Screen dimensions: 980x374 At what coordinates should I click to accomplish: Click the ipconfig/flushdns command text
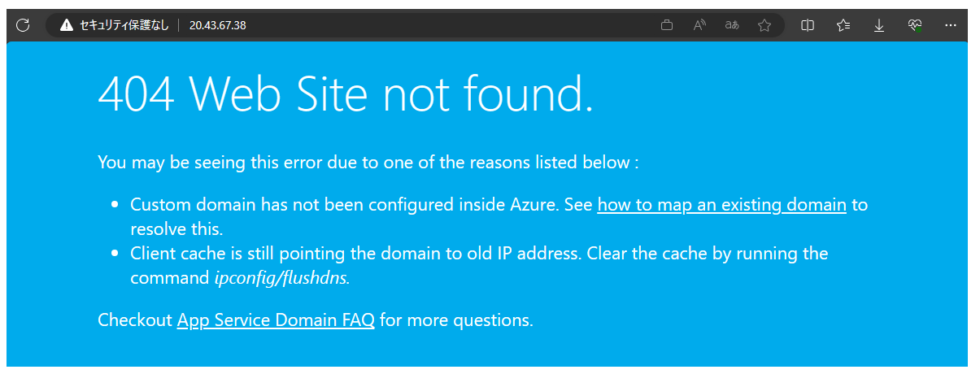281,277
